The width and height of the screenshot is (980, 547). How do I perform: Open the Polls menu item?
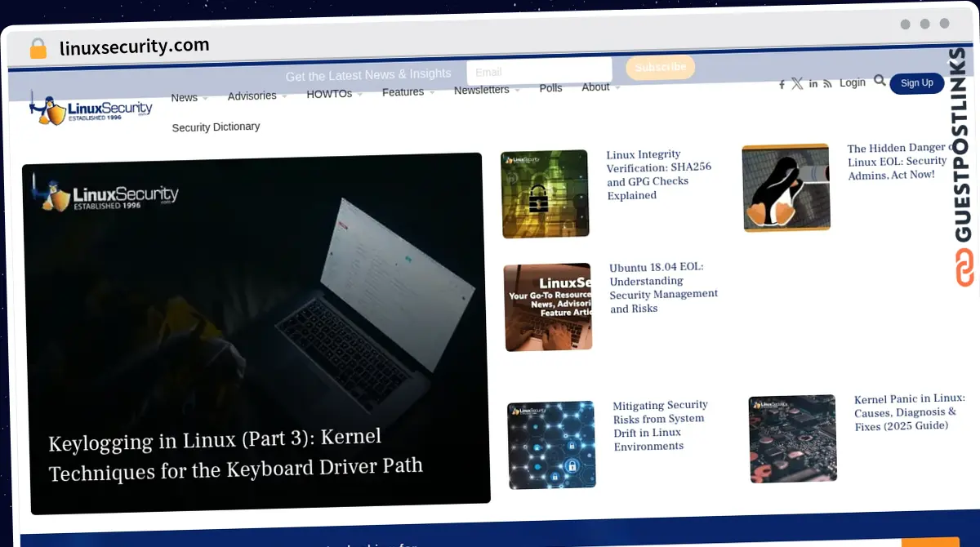(550, 88)
